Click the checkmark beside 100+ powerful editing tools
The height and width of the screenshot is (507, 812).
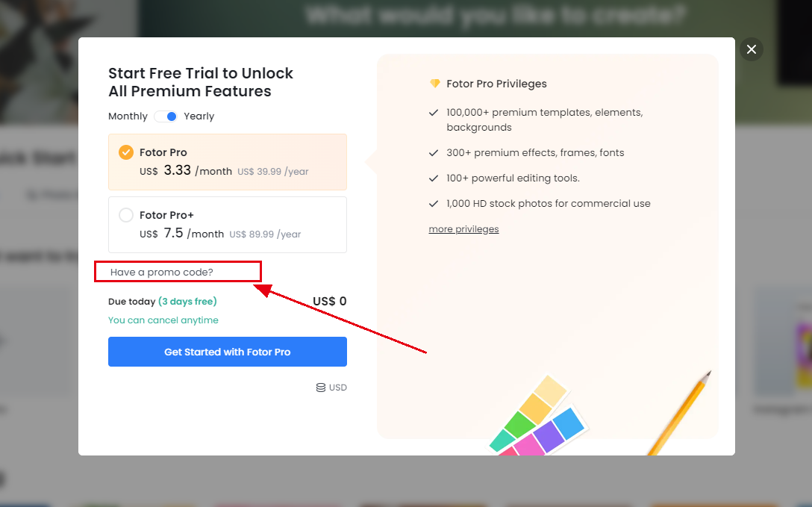click(x=434, y=178)
